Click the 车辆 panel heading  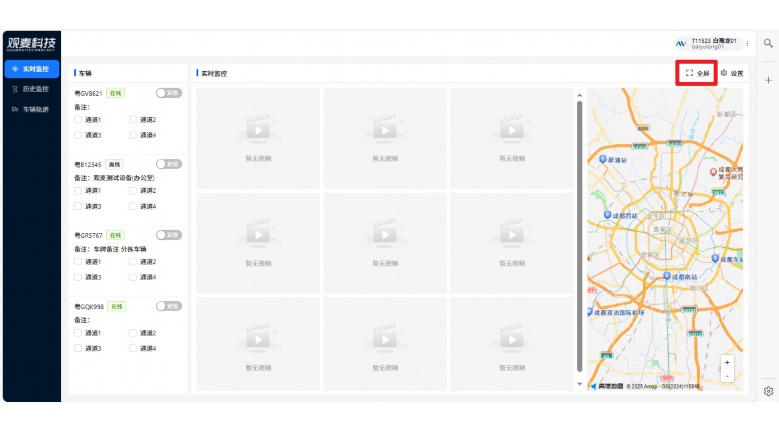[85, 73]
